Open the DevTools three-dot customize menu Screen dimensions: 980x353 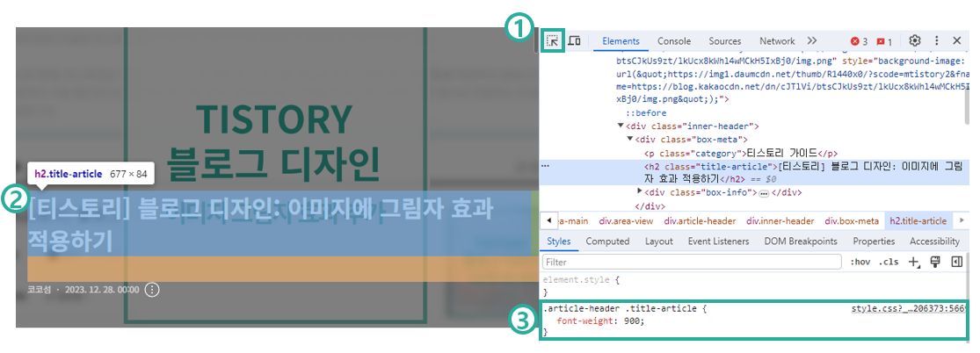point(936,40)
